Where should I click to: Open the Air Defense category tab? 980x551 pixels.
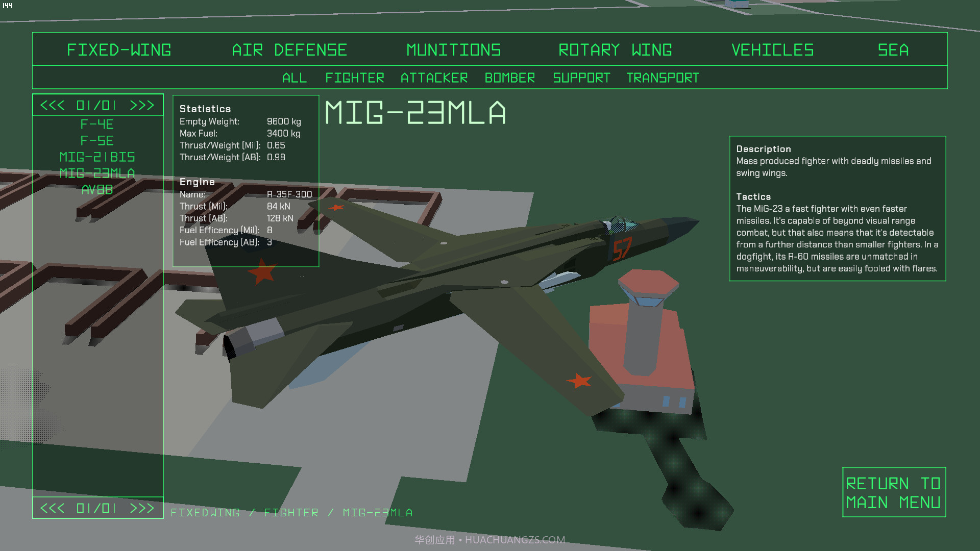click(x=289, y=50)
